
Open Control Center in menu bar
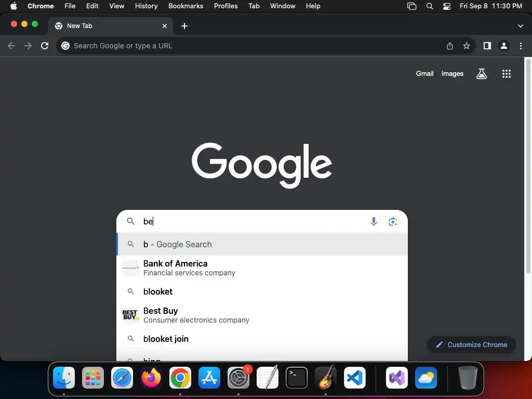(x=447, y=6)
